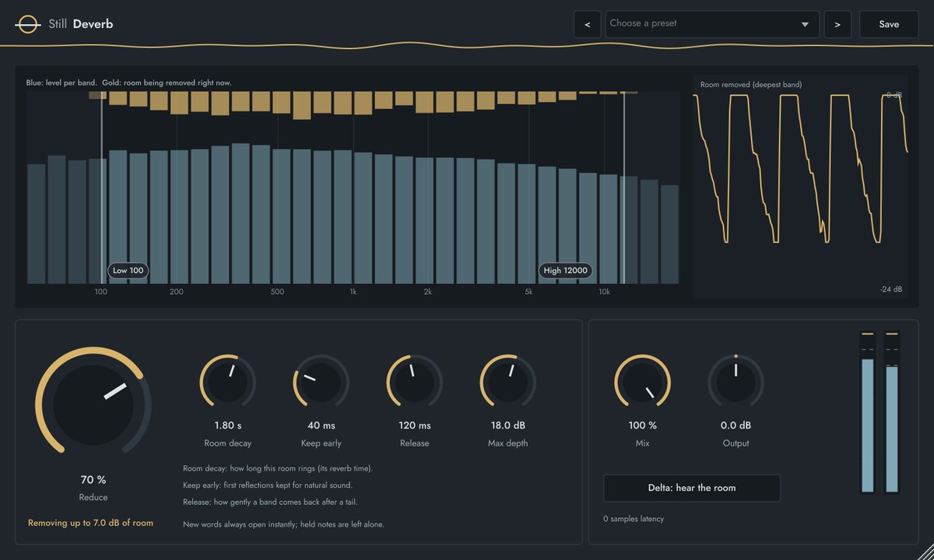The width and height of the screenshot is (934, 560).
Task: Click the Room removed graph
Action: (x=800, y=187)
